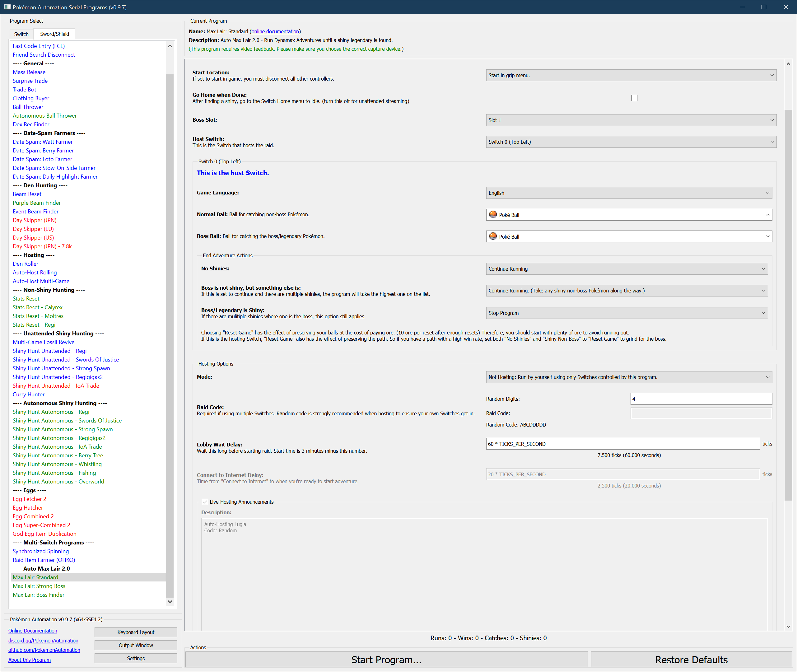Click settings panel scroll-down arrow

click(x=788, y=626)
